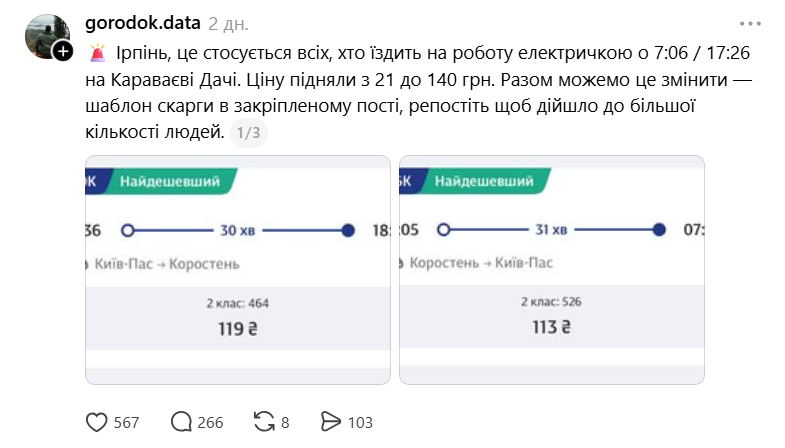Open the post text about Ірпінь
This screenshot has width=785, height=448.
[419, 93]
